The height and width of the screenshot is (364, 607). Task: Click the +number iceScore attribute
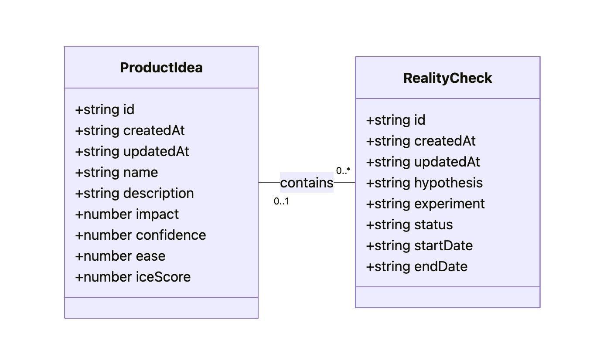[x=133, y=277]
